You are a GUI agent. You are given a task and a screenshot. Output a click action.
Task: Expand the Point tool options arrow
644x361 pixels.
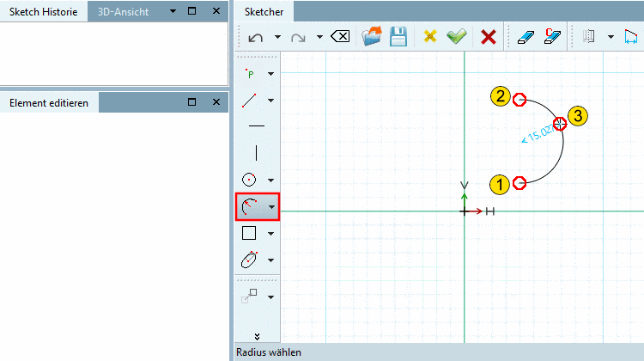pyautogui.click(x=271, y=74)
